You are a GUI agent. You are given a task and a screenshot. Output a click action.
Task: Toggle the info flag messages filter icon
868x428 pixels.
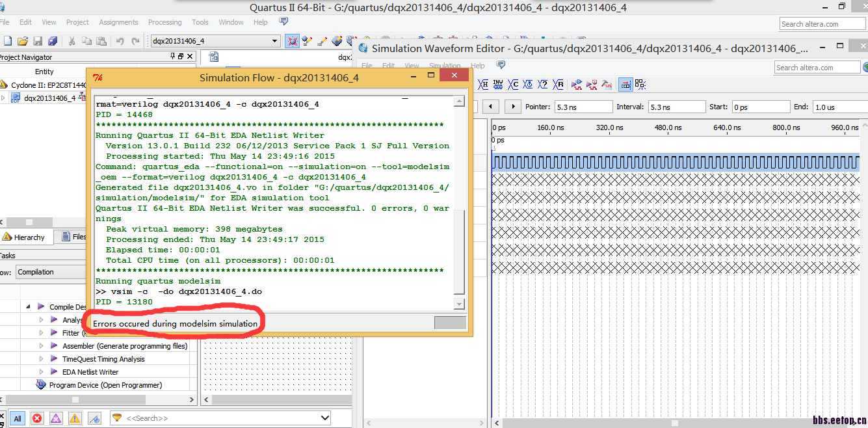point(94,418)
